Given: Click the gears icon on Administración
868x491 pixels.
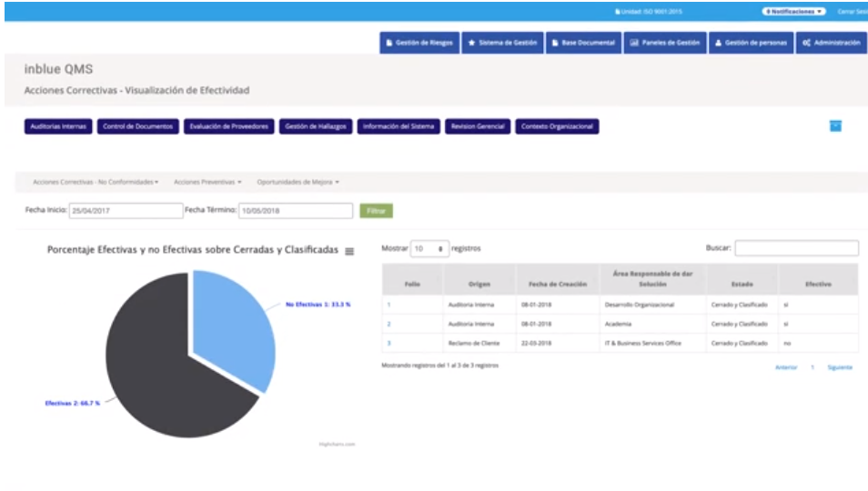Looking at the screenshot, I should pos(807,43).
